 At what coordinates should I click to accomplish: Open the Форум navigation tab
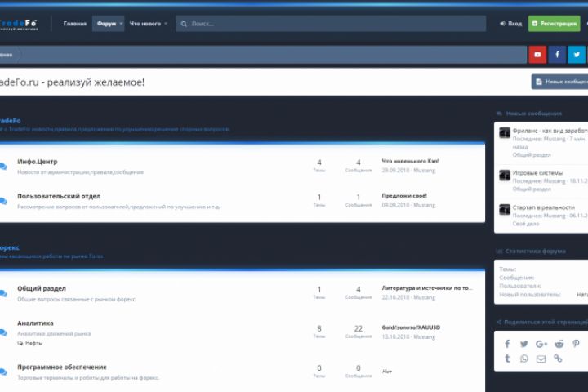(106, 24)
